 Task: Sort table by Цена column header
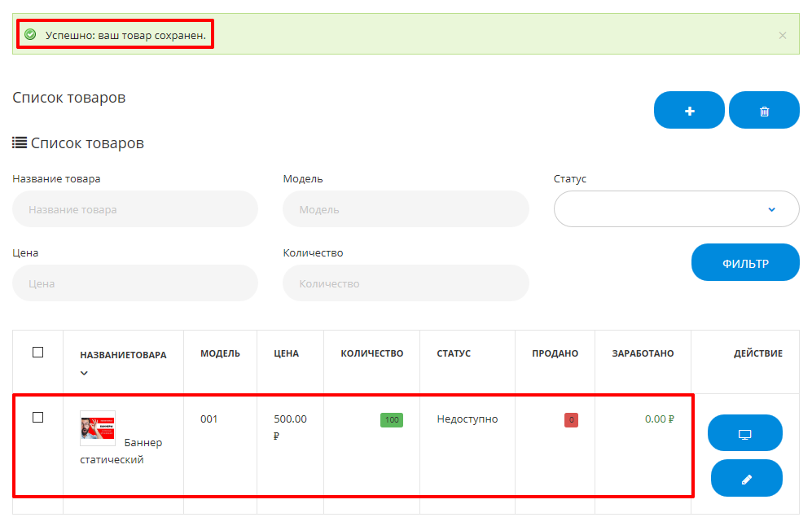[x=286, y=353]
